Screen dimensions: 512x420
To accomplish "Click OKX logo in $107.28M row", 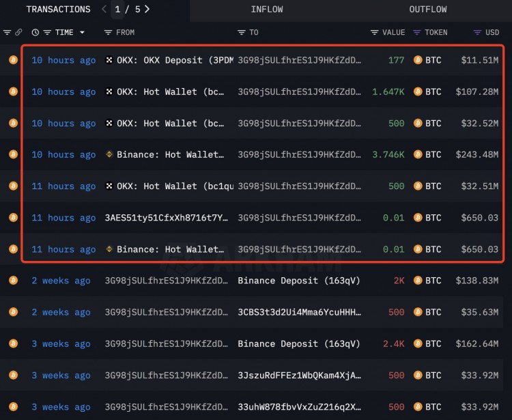I will 109,92.
